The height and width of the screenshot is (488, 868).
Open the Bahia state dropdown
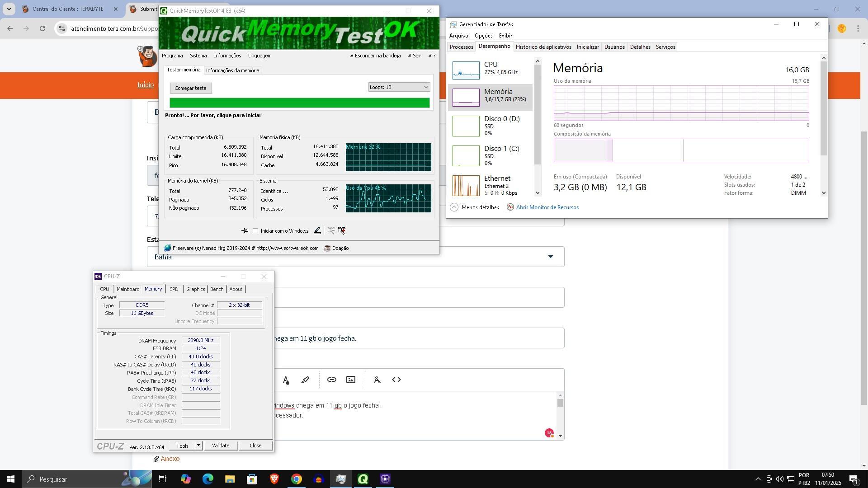(x=355, y=257)
